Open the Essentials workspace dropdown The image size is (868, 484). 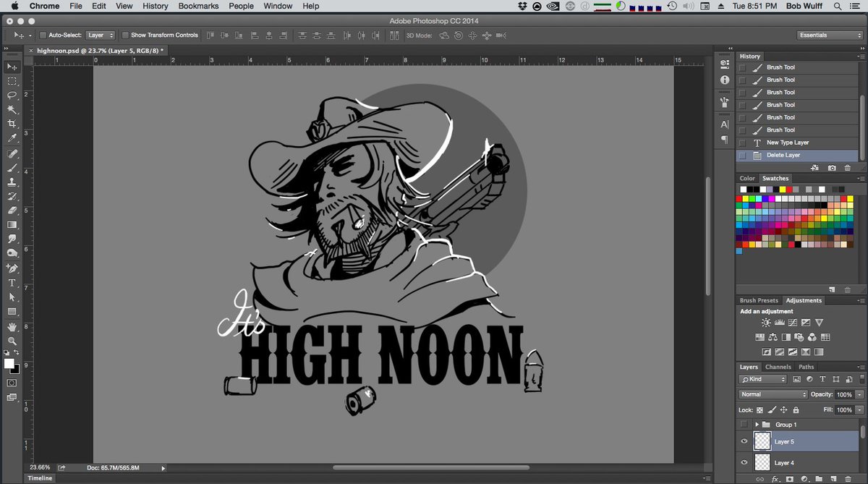pos(830,35)
